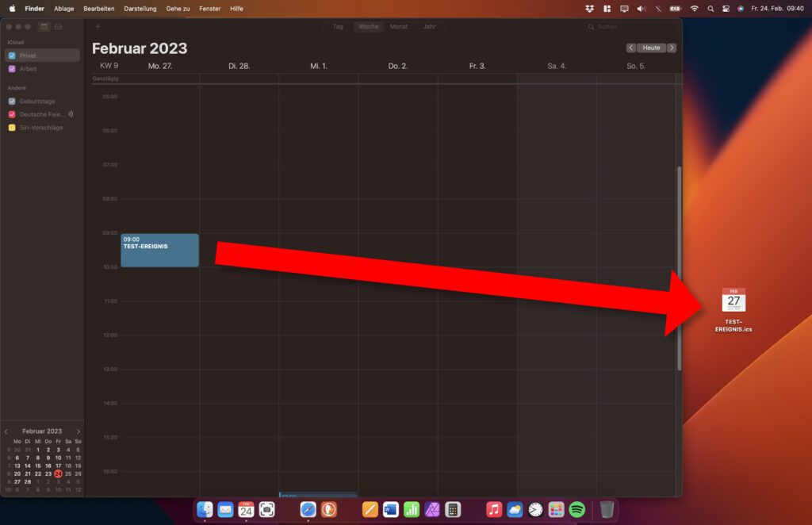Image resolution: width=812 pixels, height=525 pixels.
Task: Open Screenshot app in the Dock
Action: click(266, 509)
